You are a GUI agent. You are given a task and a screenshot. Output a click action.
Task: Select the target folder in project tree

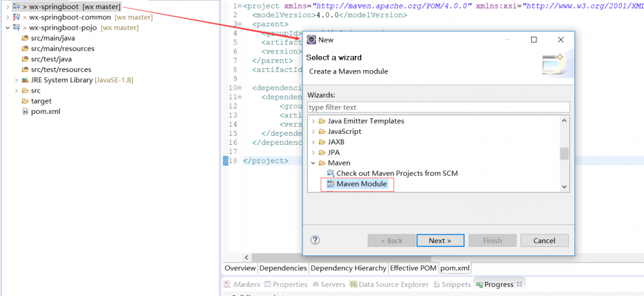41,101
